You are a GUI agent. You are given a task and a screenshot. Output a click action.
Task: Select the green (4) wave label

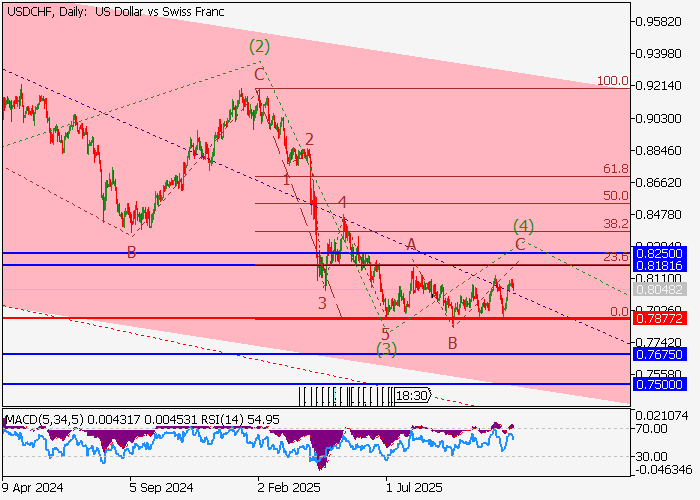[x=523, y=225]
